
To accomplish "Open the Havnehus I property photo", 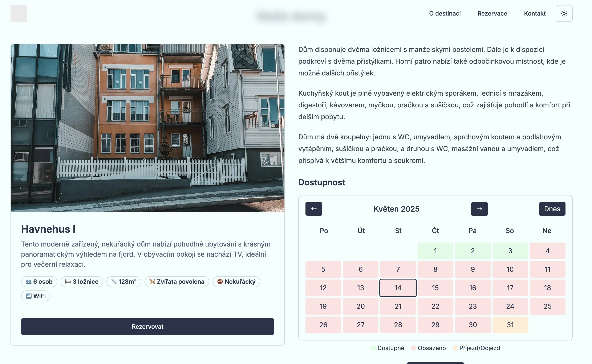I will coord(147,128).
